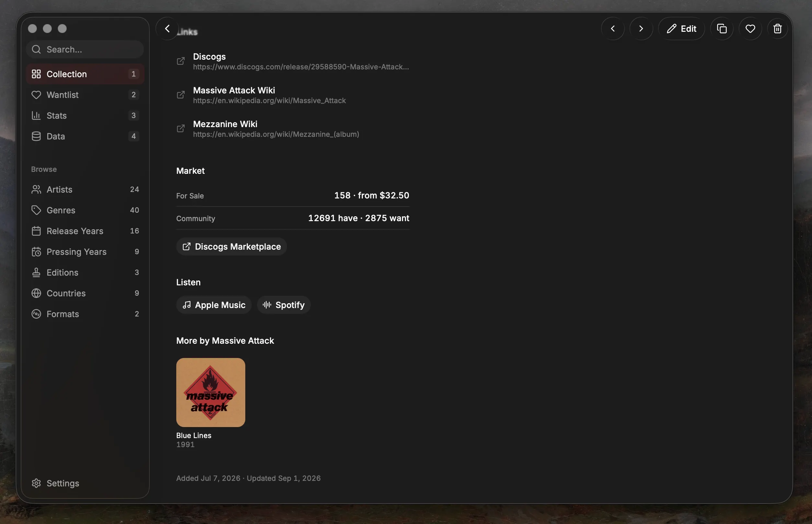Focus the Search field
Viewport: 812px width, 524px height.
(x=85, y=49)
